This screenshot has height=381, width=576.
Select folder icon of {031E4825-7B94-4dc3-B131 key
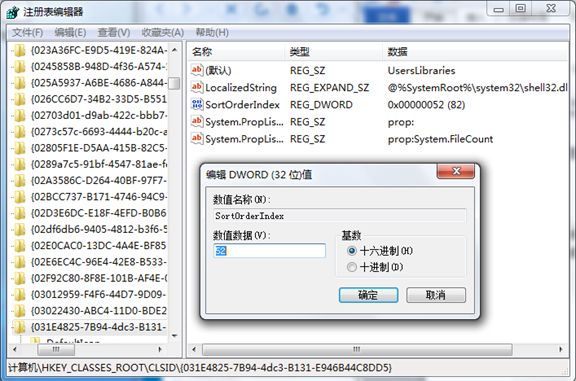(19, 327)
